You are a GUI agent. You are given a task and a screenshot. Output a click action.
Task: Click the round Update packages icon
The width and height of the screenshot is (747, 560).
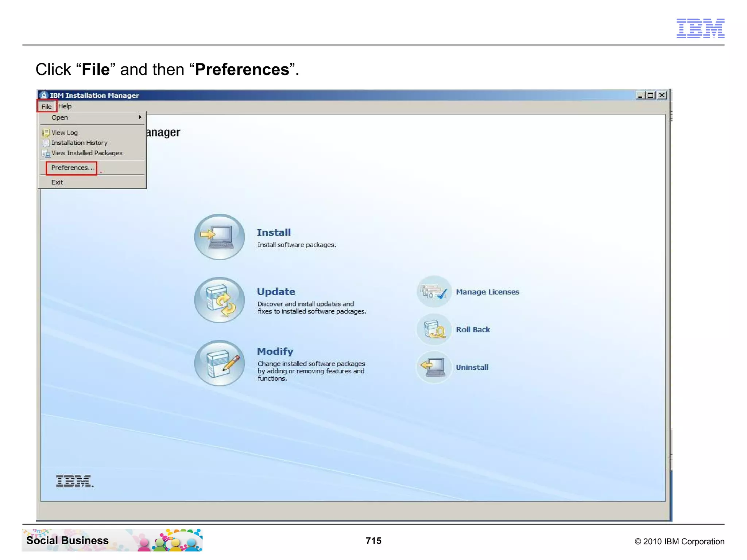coord(220,300)
